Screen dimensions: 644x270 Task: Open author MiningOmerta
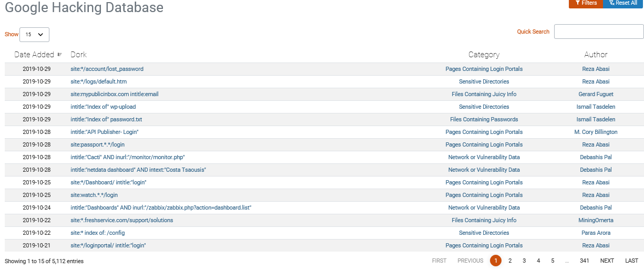[596, 220]
